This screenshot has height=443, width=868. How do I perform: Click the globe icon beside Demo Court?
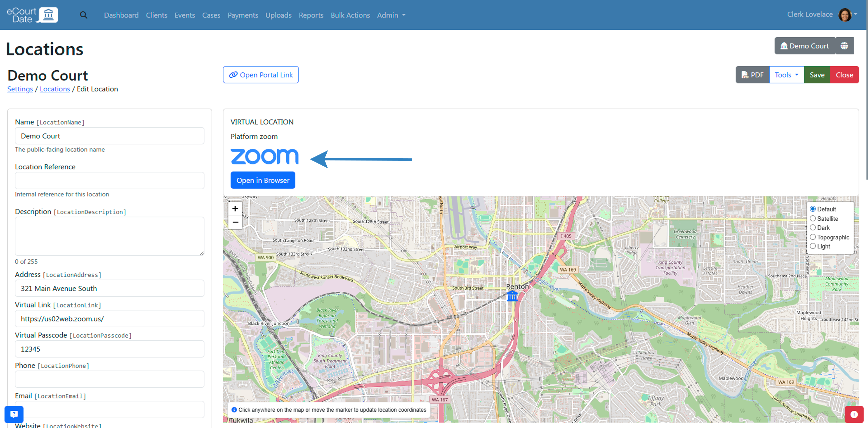(x=844, y=46)
